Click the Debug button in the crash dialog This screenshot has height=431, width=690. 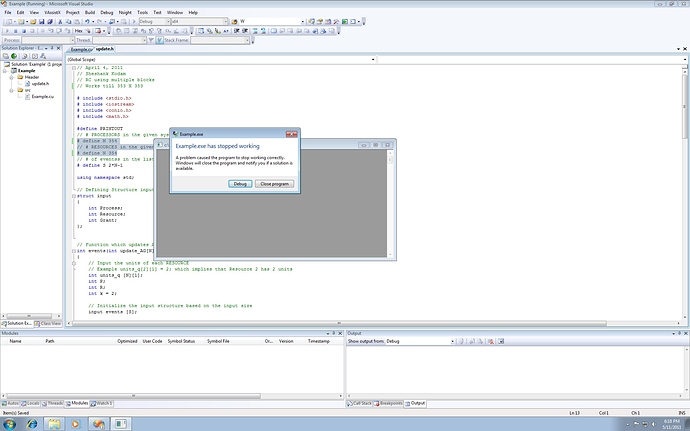[239, 184]
